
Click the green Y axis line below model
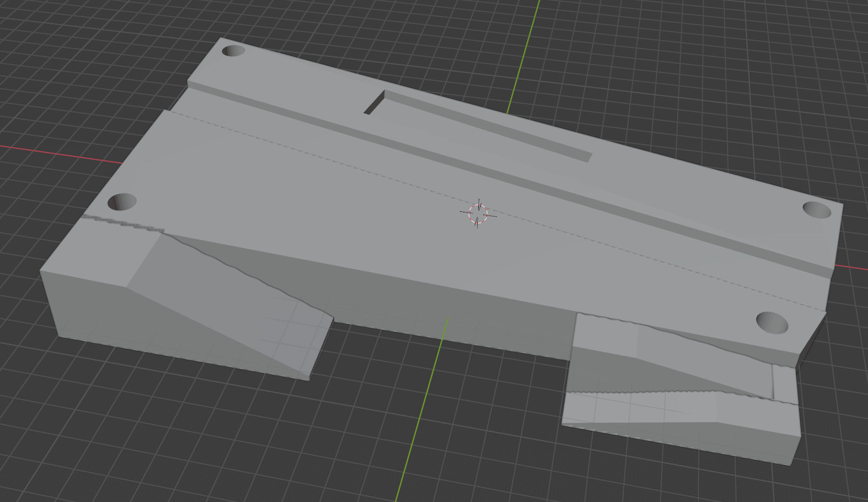(x=420, y=420)
